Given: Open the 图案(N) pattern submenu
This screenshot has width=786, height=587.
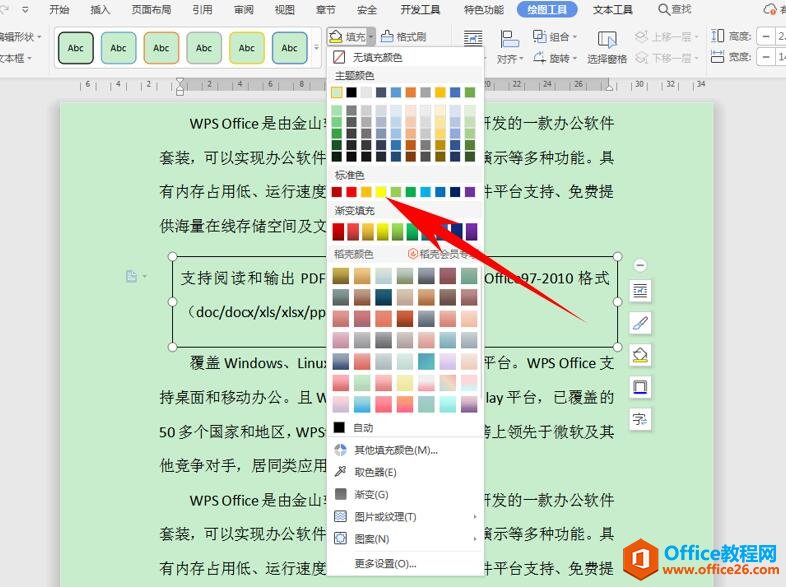Looking at the screenshot, I should (x=405, y=539).
